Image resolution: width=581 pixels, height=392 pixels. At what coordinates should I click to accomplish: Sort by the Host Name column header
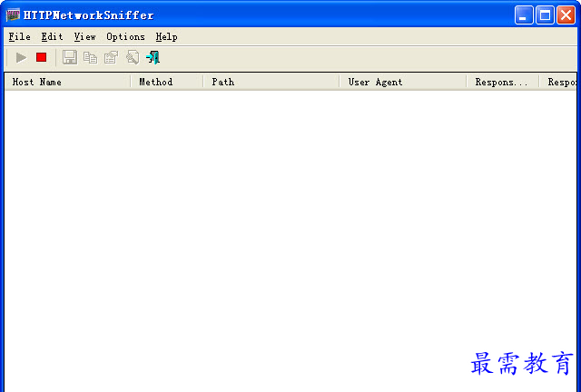coord(67,82)
